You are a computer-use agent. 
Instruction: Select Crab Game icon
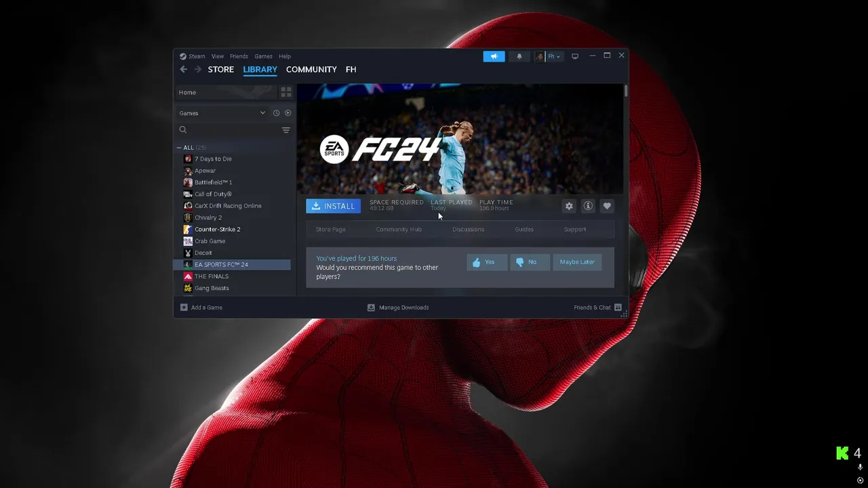[188, 241]
